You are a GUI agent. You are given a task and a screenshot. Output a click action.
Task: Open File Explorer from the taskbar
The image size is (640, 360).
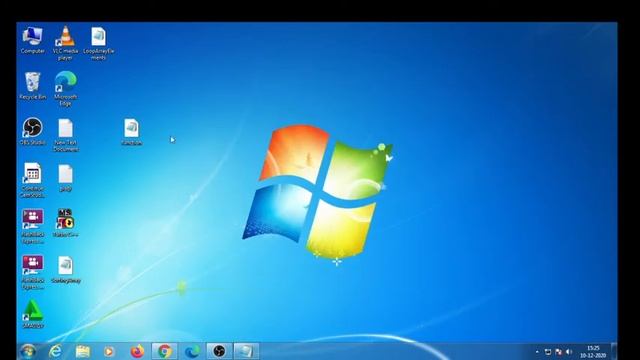tap(82, 351)
